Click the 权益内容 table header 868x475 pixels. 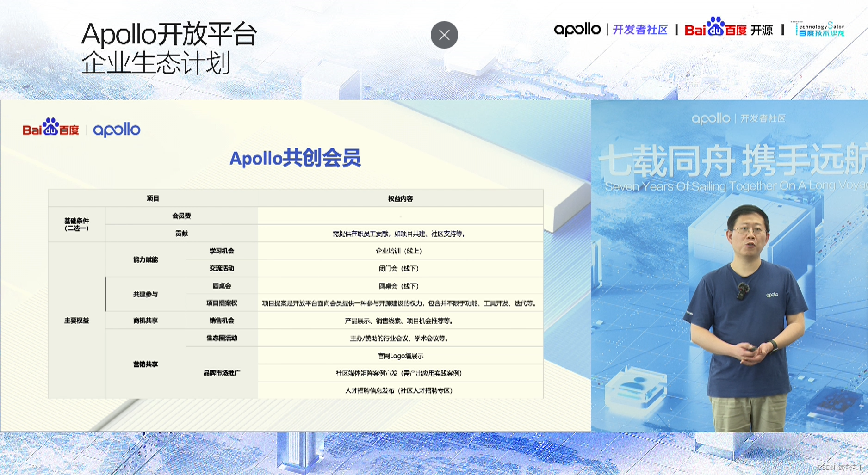click(x=401, y=198)
